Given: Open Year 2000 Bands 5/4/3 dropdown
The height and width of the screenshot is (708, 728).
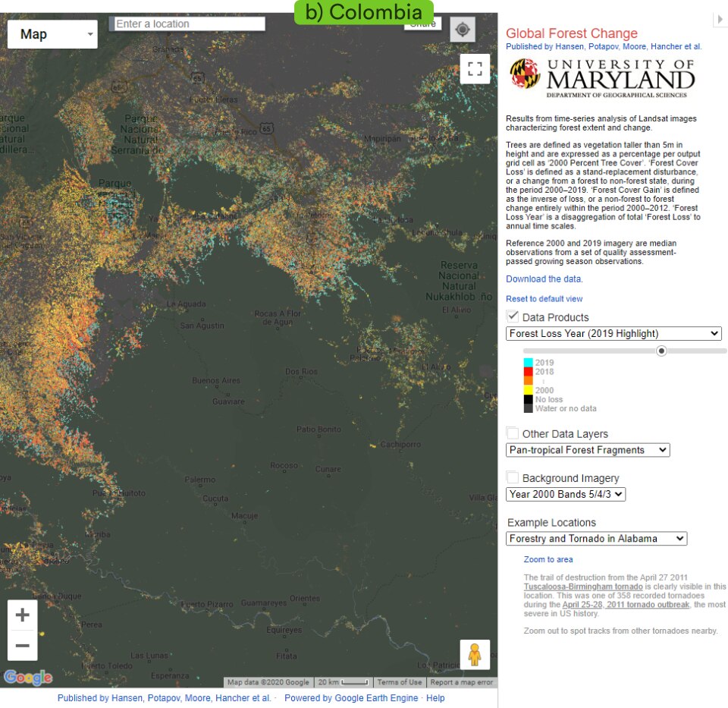Looking at the screenshot, I should pyautogui.click(x=566, y=494).
